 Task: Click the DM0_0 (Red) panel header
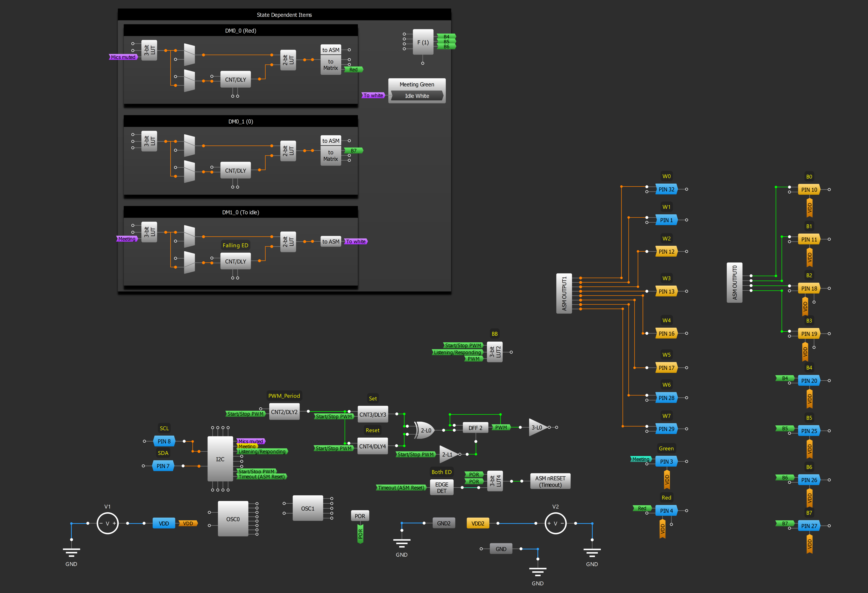coord(241,31)
